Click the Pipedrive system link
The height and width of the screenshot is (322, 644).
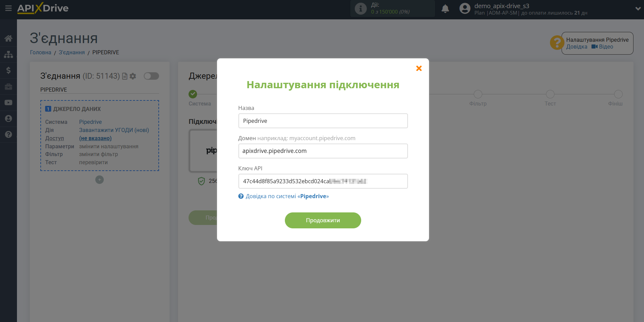[91, 122]
